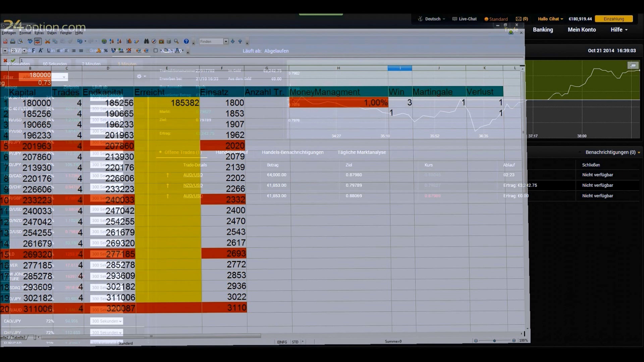Expand the Finden search dropdown
The height and width of the screenshot is (362, 644).
(226, 42)
